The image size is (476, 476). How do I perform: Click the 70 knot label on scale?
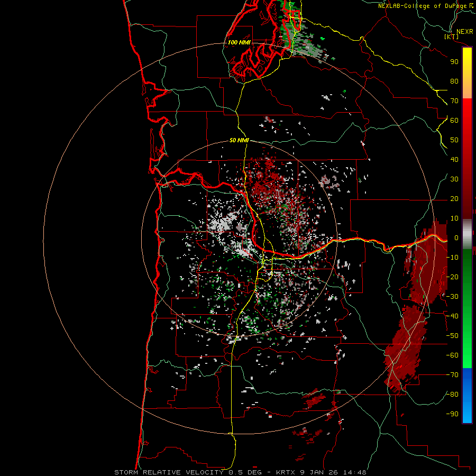(454, 101)
